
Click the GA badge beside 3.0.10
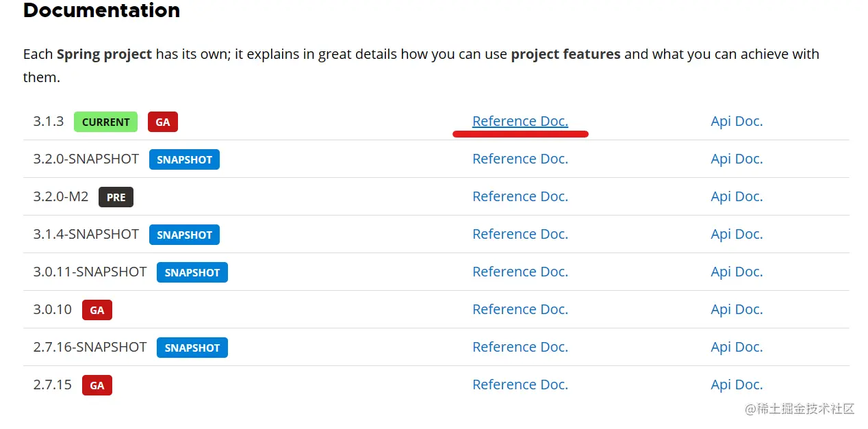click(97, 310)
